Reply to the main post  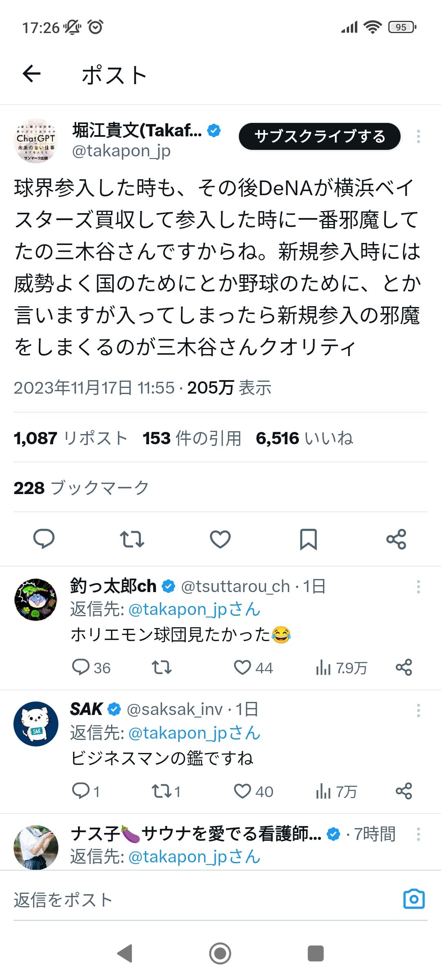pos(44,539)
